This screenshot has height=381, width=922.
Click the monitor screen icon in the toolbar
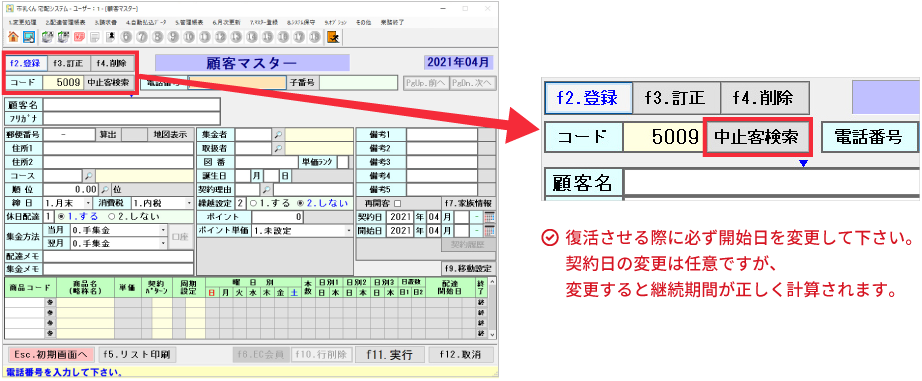[29, 37]
